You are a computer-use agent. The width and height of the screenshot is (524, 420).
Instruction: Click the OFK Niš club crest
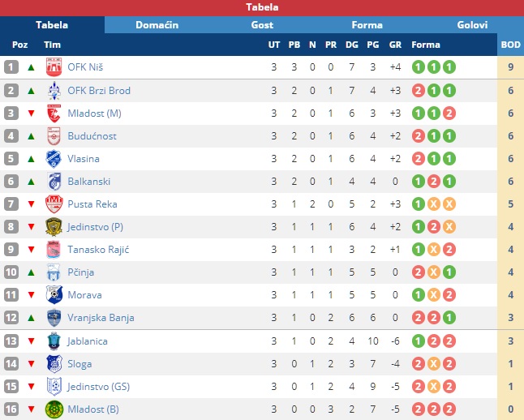pyautogui.click(x=54, y=67)
